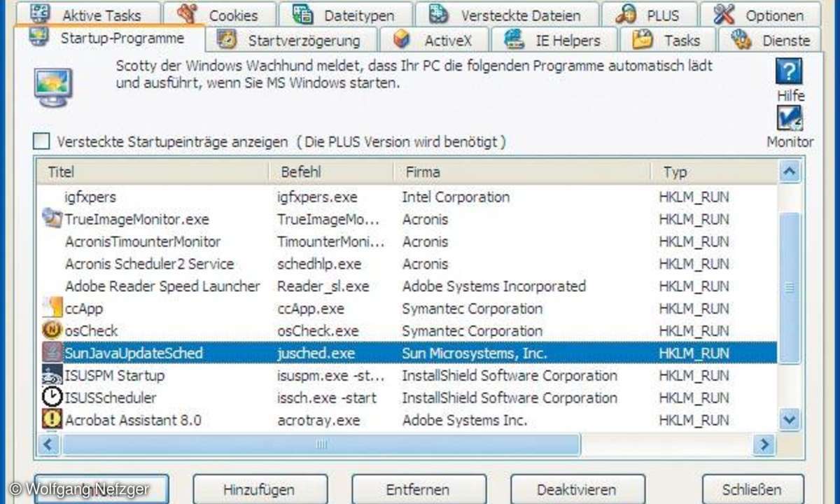Image resolution: width=840 pixels, height=504 pixels.
Task: Switch to the Cookies tab
Action: [x=218, y=15]
